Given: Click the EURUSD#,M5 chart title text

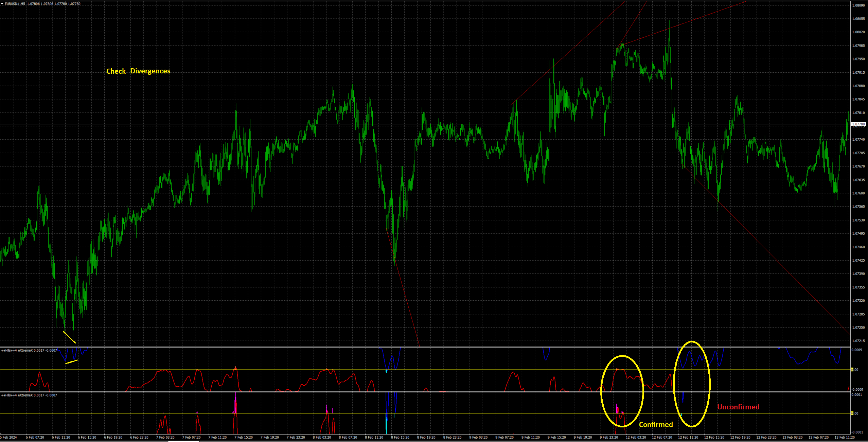Looking at the screenshot, I should 15,4.
